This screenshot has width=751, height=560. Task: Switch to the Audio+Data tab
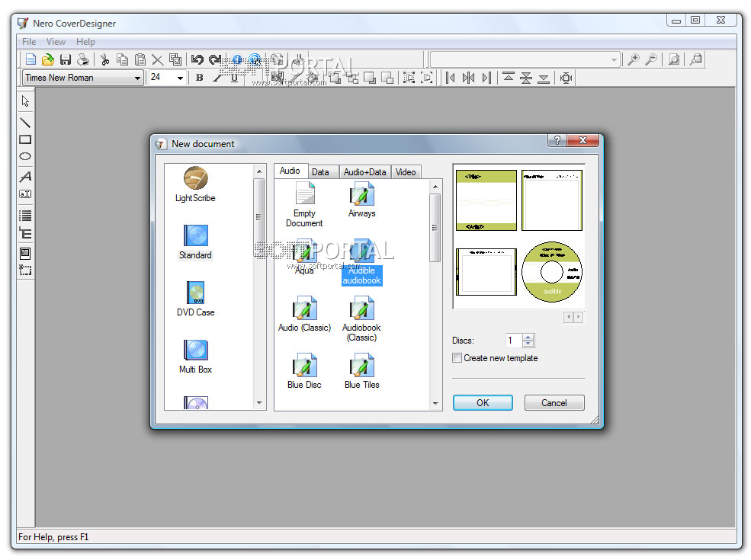click(365, 172)
